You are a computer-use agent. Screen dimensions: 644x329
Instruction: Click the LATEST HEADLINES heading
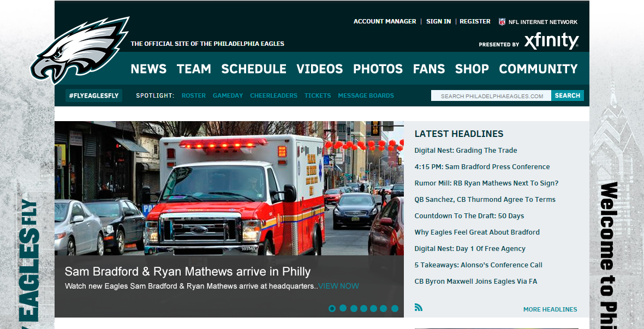click(x=459, y=134)
